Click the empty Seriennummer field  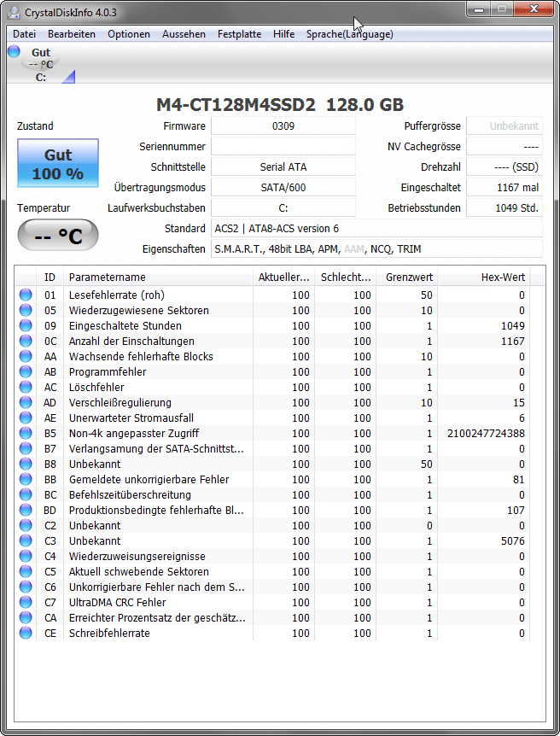(283, 147)
